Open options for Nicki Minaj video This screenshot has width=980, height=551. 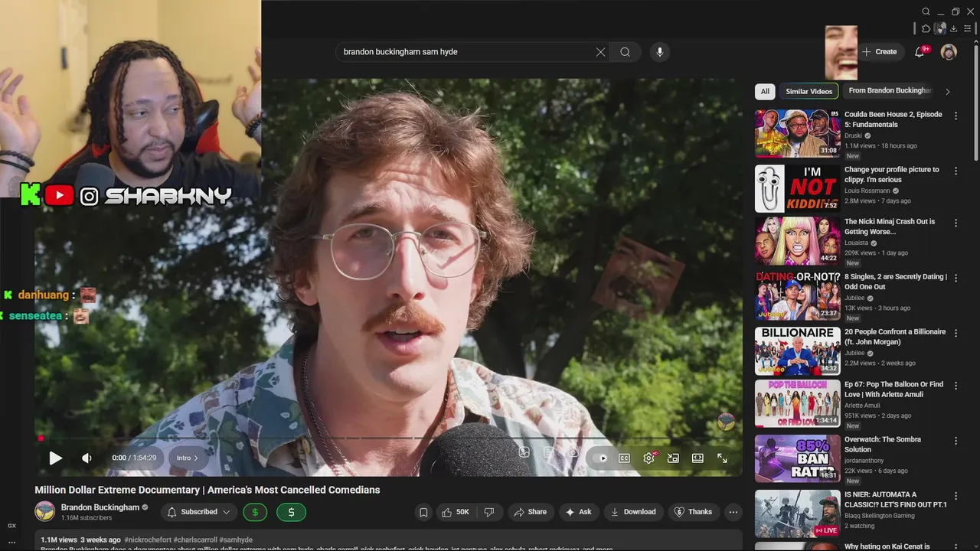point(955,223)
